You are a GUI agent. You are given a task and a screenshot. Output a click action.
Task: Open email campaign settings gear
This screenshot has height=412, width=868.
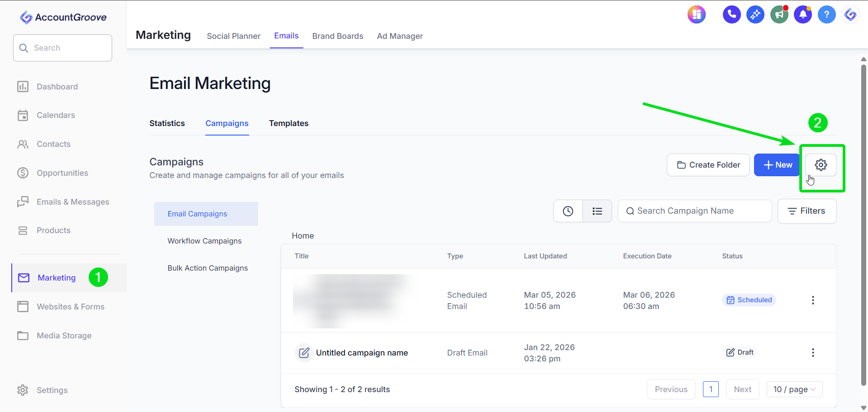(x=821, y=165)
